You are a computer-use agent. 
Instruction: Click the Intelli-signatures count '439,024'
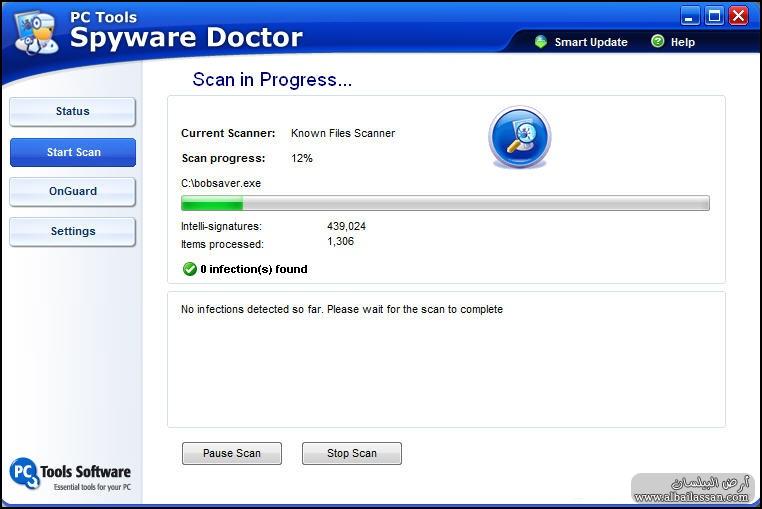click(346, 226)
